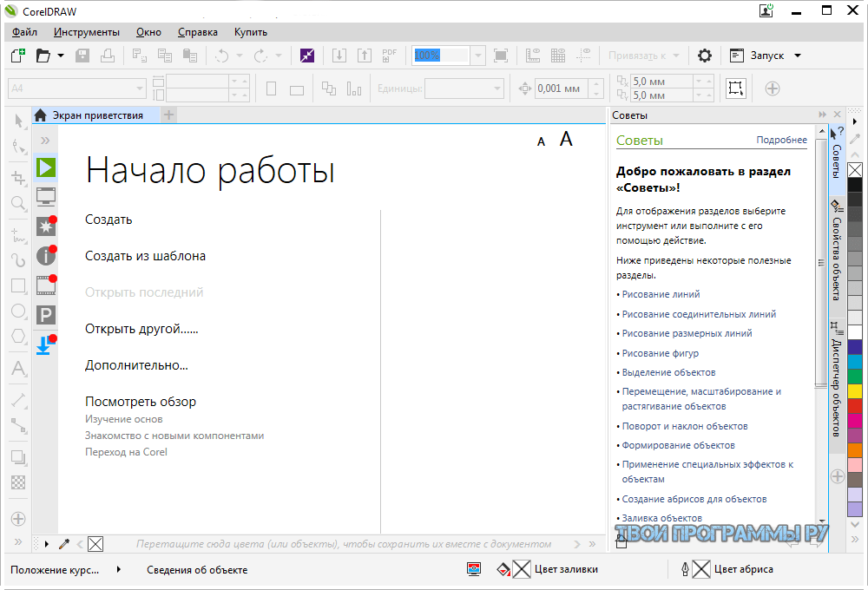Select the Rectangle tool
868x590 pixels.
[x=19, y=285]
